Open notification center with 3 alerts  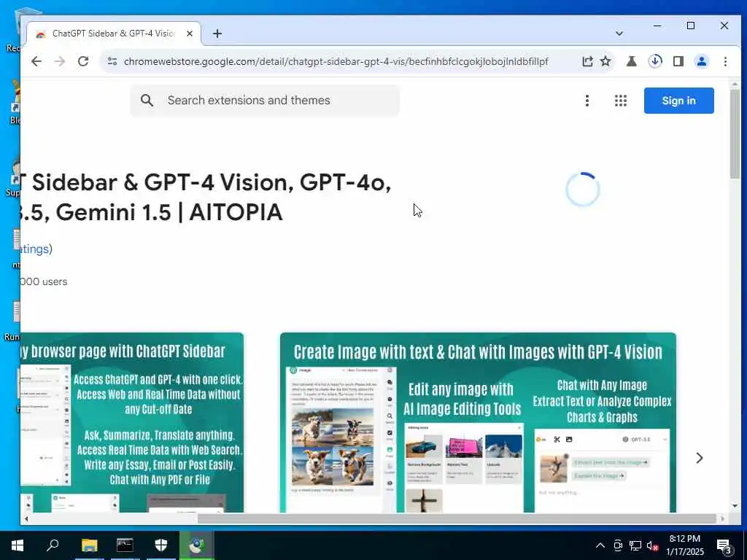[724, 545]
